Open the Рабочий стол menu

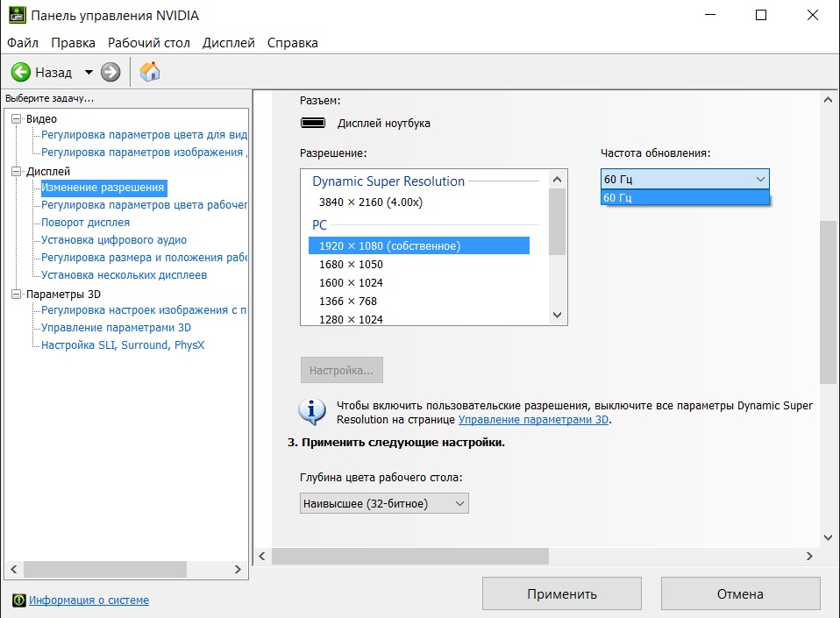point(149,43)
